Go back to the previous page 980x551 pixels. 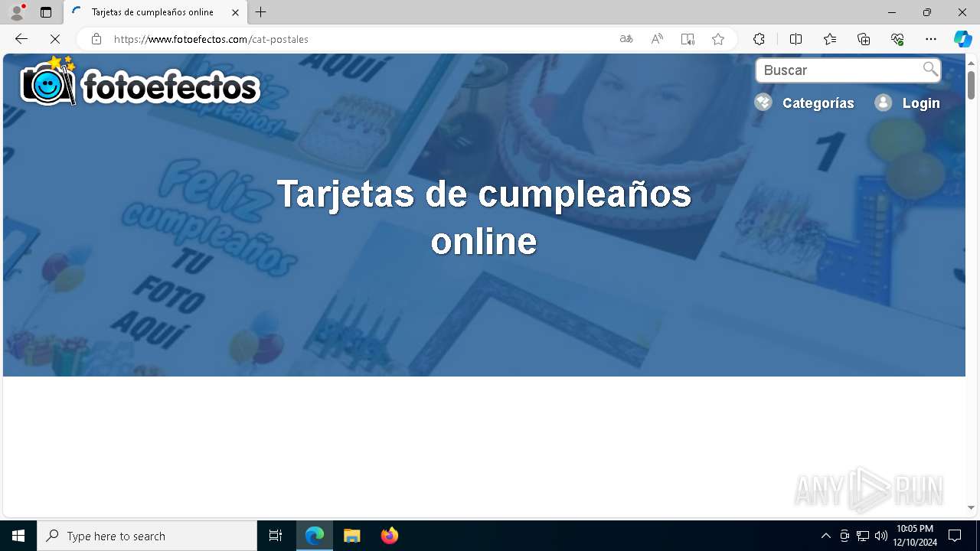(x=21, y=39)
